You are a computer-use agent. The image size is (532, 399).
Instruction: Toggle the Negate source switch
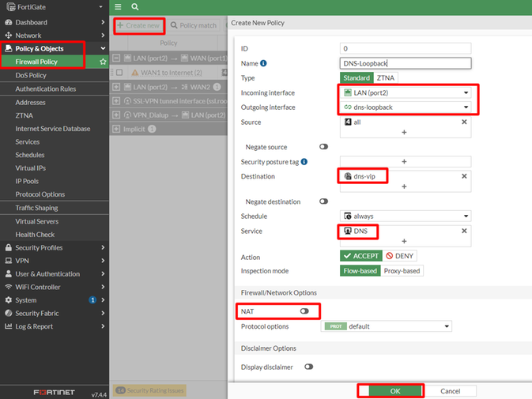pos(323,147)
